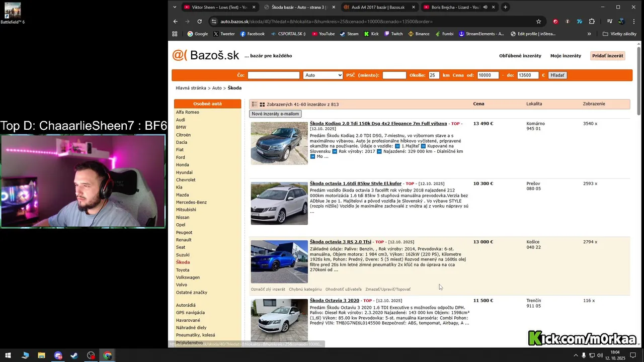The height and width of the screenshot is (362, 644).
Task: Expand the hidden bookmarks chevron
Action: (x=589, y=34)
